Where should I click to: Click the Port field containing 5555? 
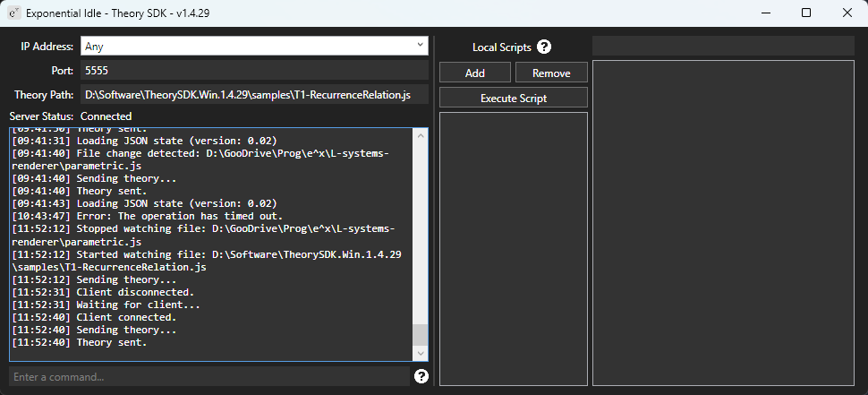coord(254,70)
